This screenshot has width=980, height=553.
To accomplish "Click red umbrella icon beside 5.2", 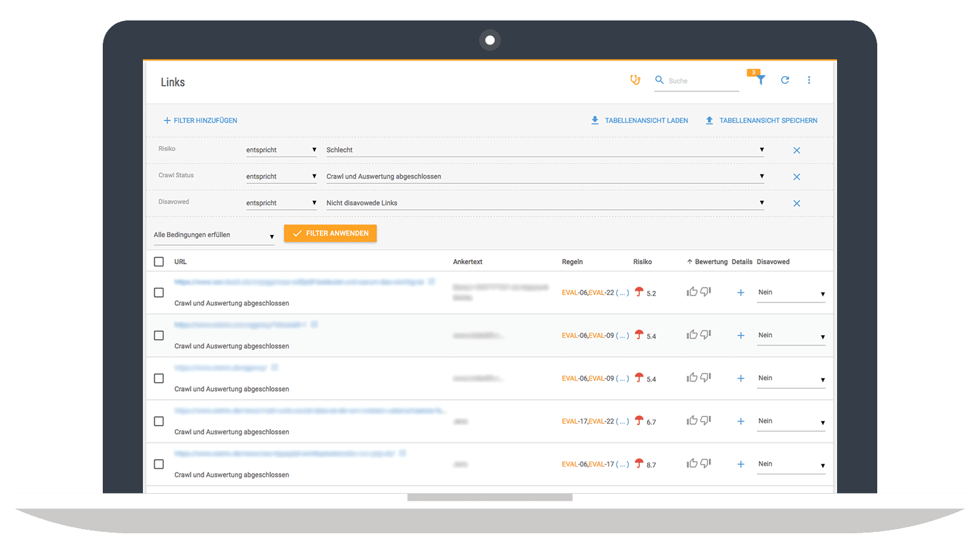I will 639,292.
